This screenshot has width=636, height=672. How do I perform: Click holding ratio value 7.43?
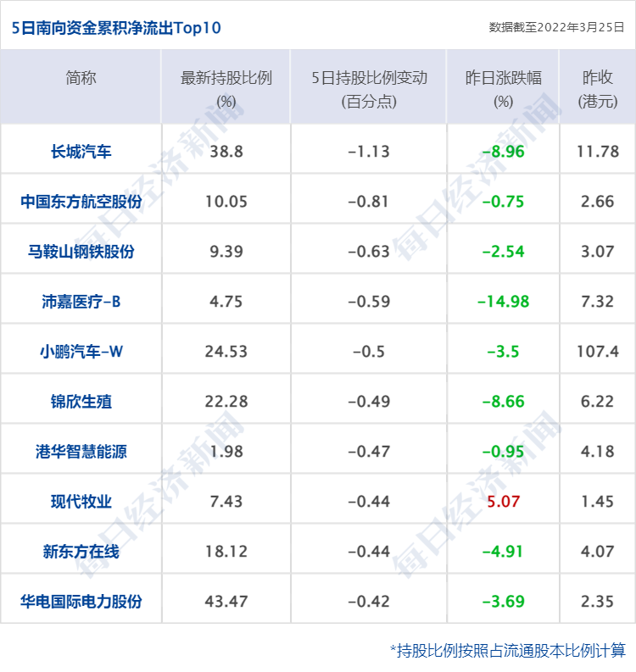226,502
